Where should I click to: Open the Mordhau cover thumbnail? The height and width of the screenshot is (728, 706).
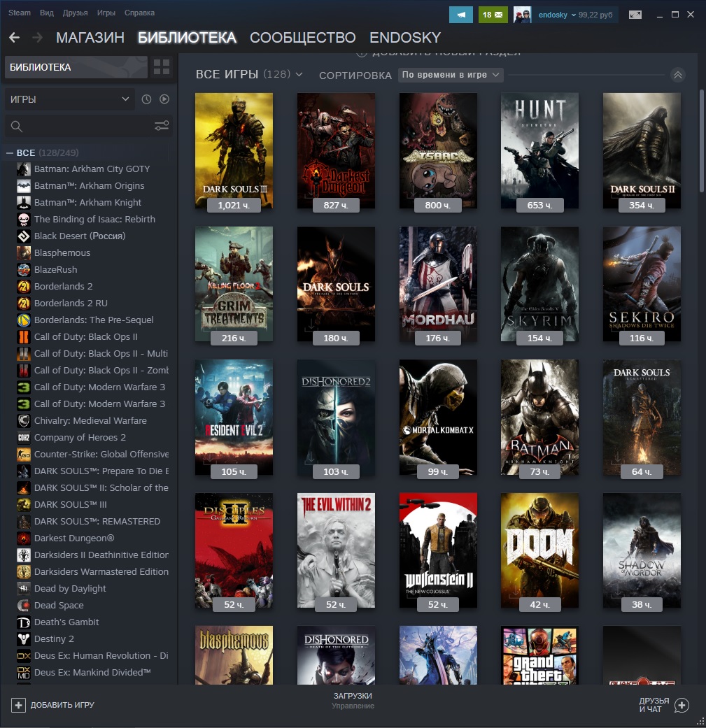point(438,284)
